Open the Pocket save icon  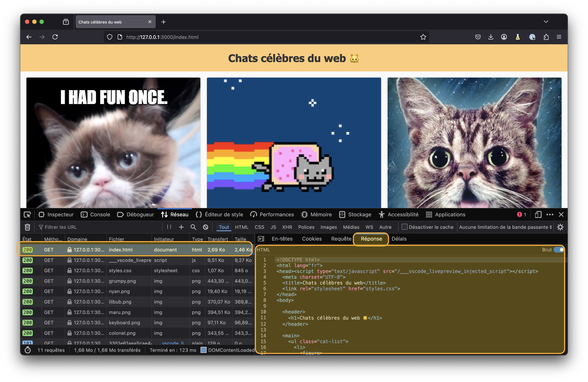pyautogui.click(x=478, y=37)
